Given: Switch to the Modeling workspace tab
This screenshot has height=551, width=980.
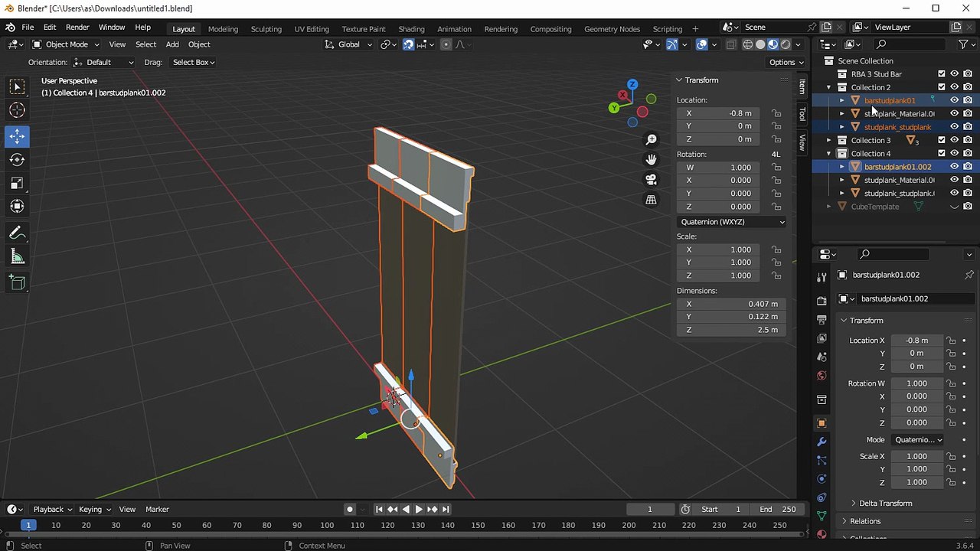Looking at the screenshot, I should coord(223,29).
